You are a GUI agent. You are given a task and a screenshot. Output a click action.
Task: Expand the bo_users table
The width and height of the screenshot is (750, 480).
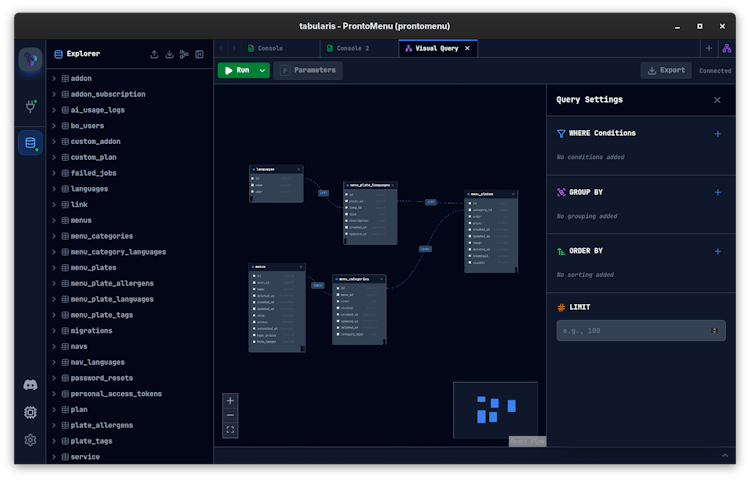(x=54, y=126)
